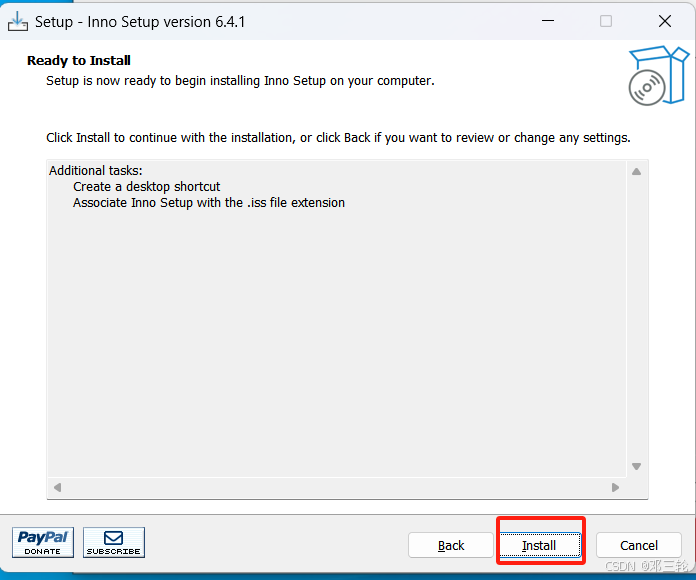
Task: Click the installer box and disc image
Action: pyautogui.click(x=658, y=76)
